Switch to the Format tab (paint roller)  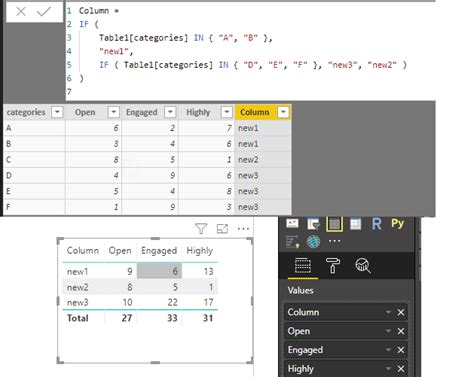coord(333,266)
